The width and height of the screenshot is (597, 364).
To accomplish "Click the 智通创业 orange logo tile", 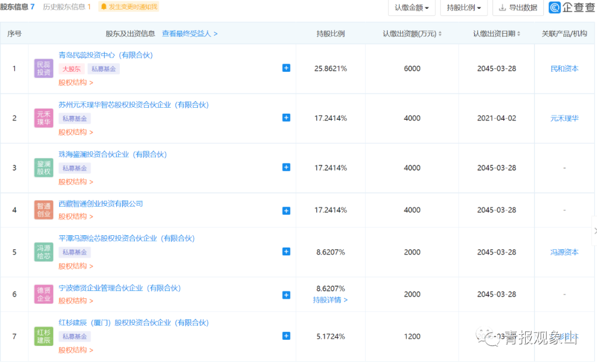I will (44, 210).
